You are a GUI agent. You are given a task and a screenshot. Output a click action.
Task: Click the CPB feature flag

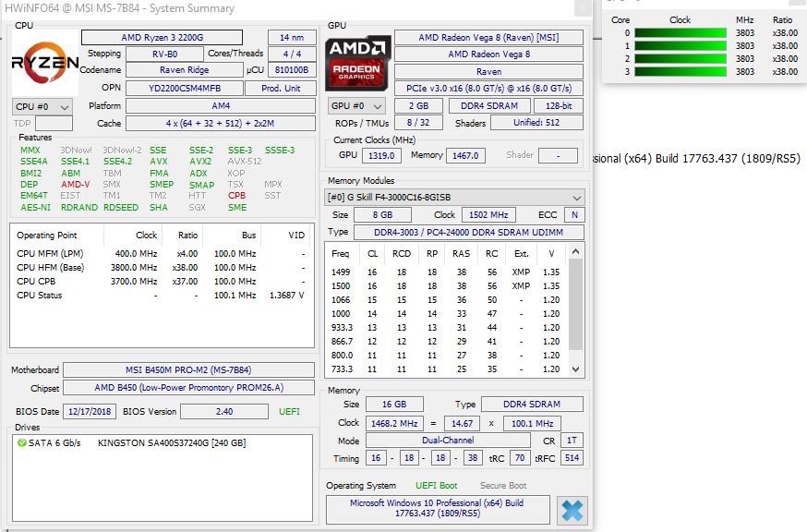click(236, 196)
